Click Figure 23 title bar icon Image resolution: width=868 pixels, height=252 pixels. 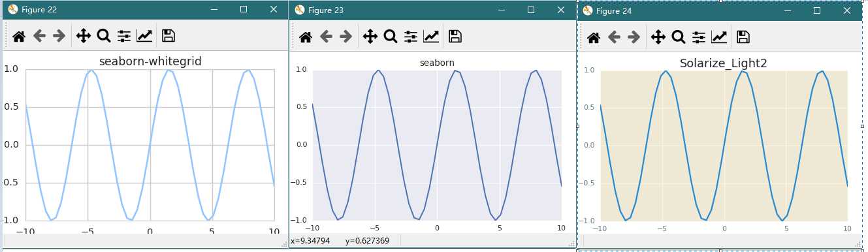pyautogui.click(x=300, y=10)
